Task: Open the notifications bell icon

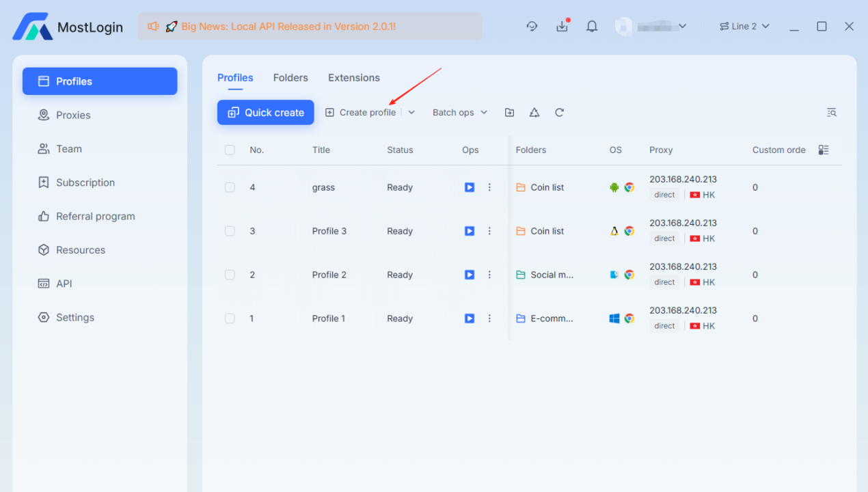Action: click(x=592, y=26)
